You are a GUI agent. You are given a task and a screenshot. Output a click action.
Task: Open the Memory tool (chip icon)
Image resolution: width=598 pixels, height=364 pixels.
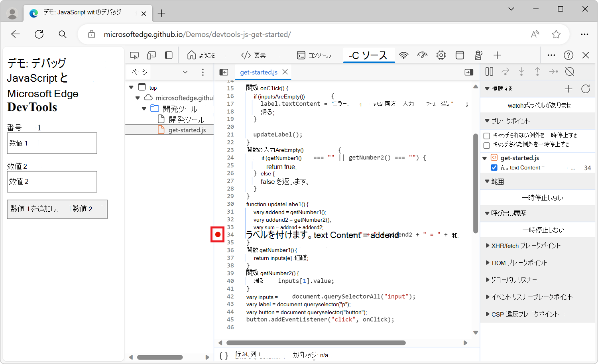point(441,55)
